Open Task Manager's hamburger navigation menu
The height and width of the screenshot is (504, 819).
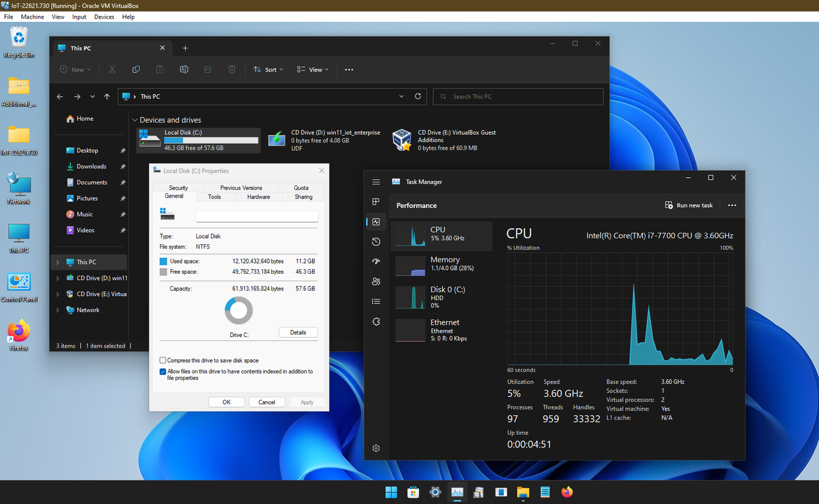[x=376, y=182]
